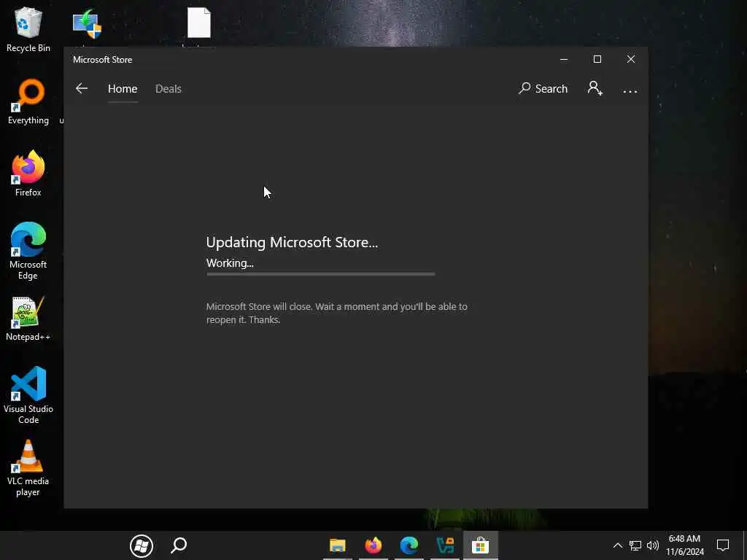Viewport: 747px width, 560px height.
Task: Select the VLC media player desktop shortcut
Action: (28, 468)
